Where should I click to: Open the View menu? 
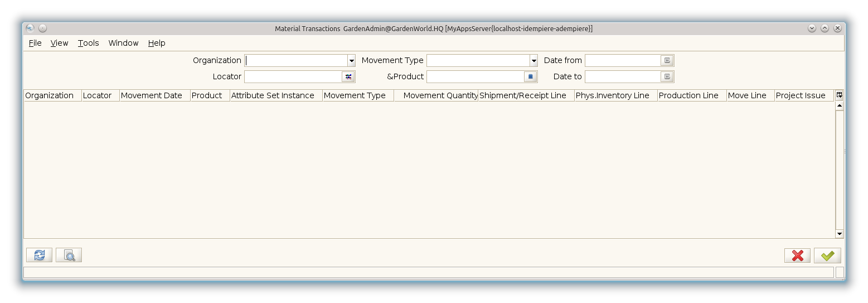(59, 43)
